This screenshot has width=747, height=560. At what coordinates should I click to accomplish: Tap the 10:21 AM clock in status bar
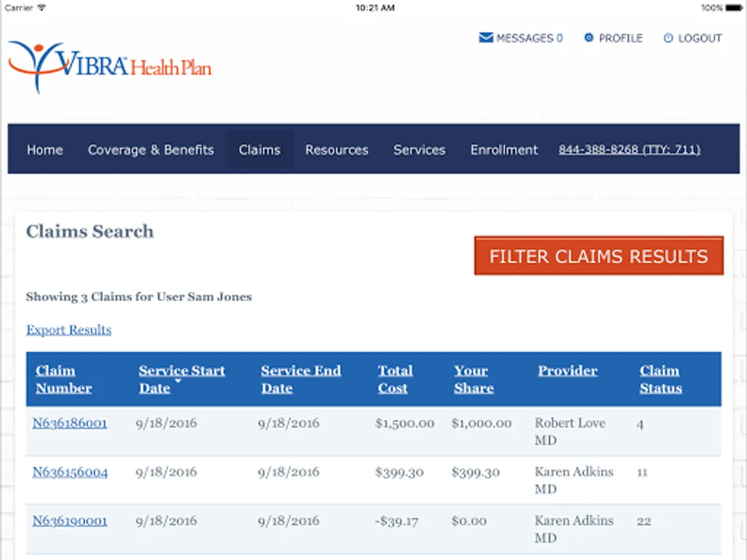[x=375, y=7]
